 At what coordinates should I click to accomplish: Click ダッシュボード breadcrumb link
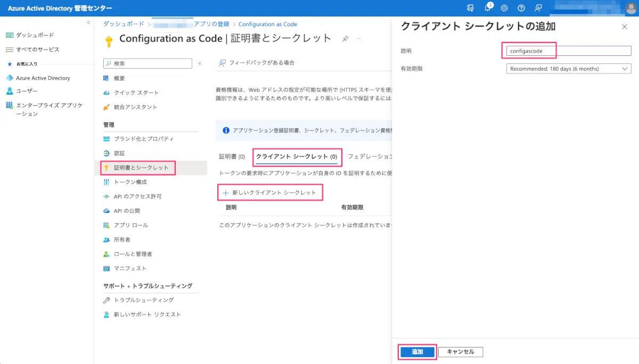click(x=124, y=24)
